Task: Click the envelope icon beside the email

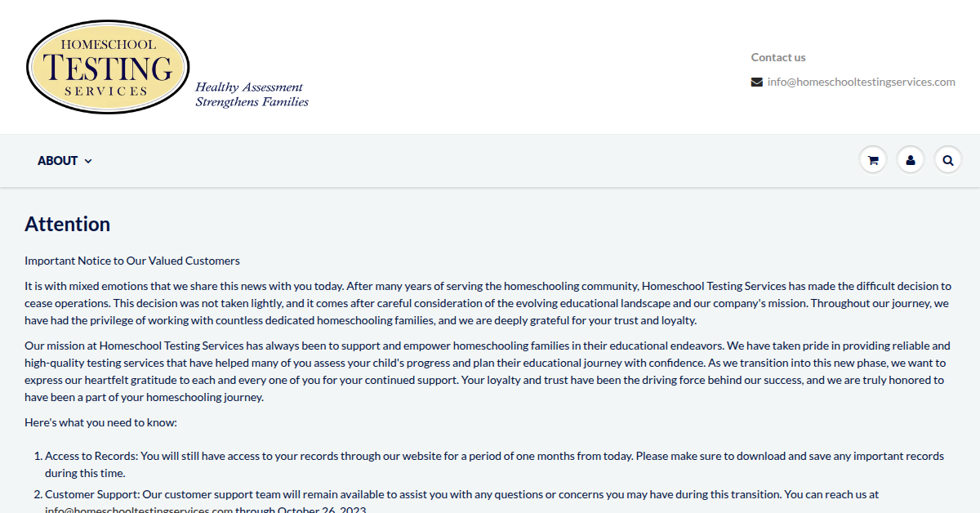Action: (x=757, y=82)
